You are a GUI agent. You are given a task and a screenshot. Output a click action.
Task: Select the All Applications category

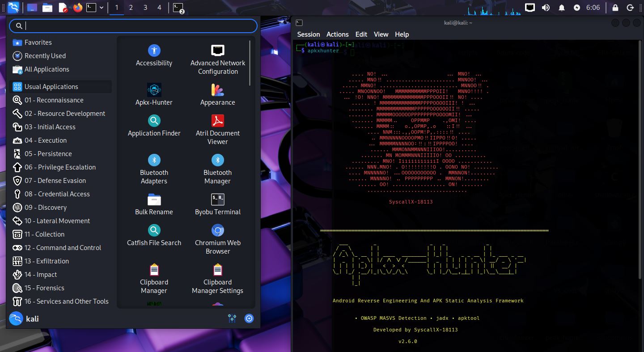pos(61,69)
